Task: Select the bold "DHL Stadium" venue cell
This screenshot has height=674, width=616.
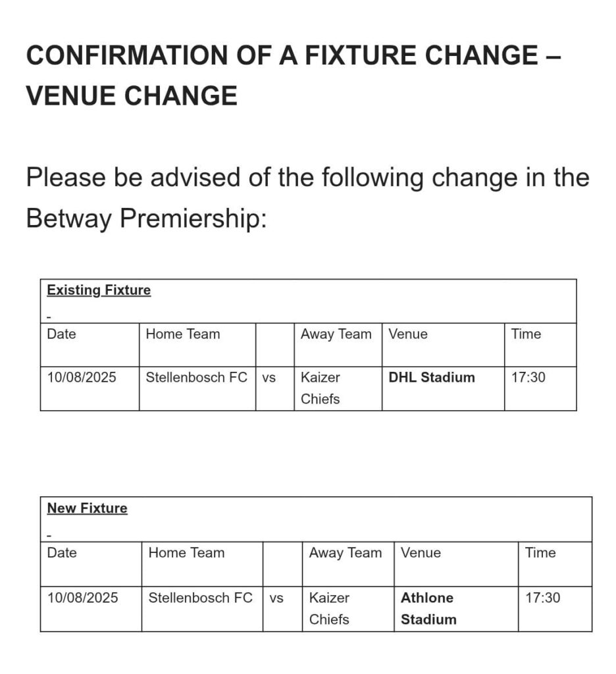Action: coord(431,377)
